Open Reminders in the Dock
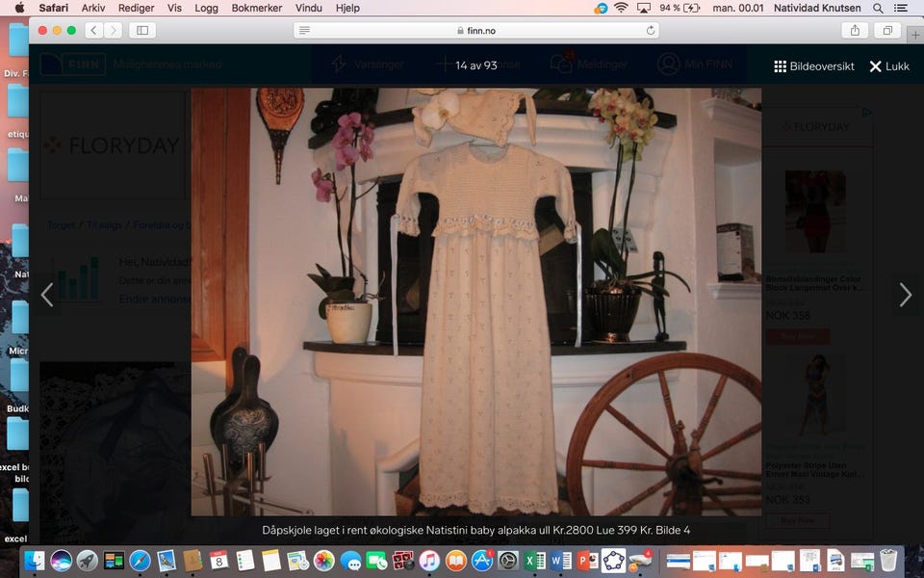The image size is (924, 578). (245, 561)
